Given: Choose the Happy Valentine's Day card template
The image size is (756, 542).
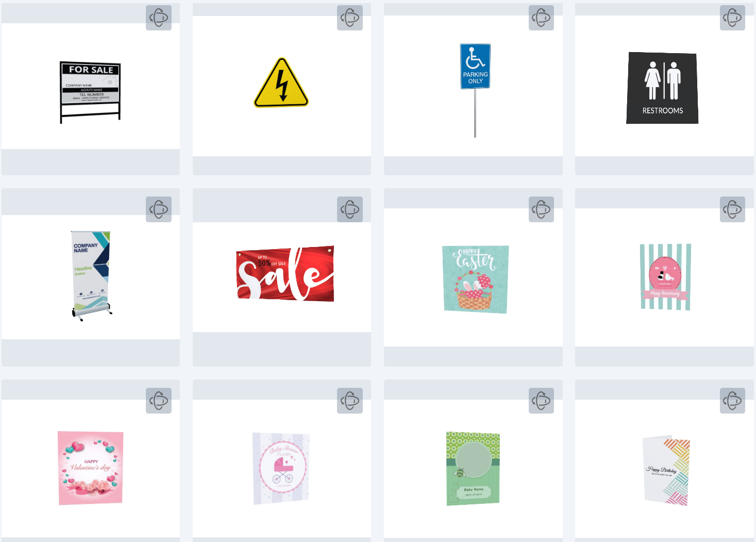Looking at the screenshot, I should (x=90, y=468).
